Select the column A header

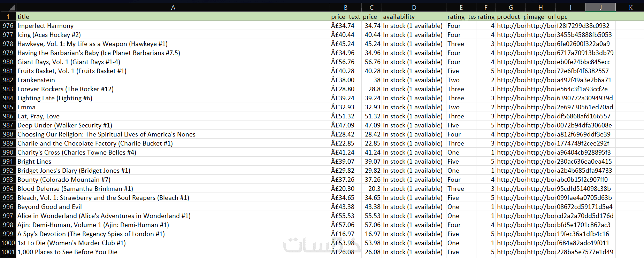pyautogui.click(x=173, y=7)
